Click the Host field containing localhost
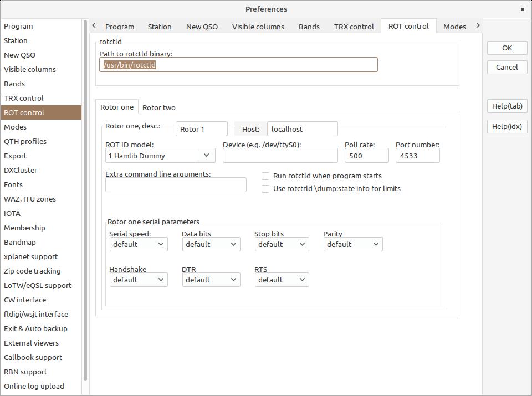 [303, 129]
